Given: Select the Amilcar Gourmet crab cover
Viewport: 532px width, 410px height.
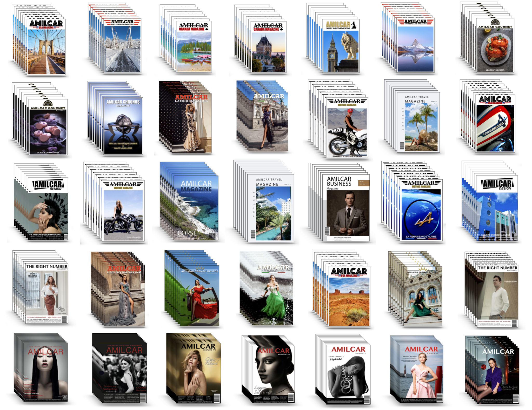Looking at the screenshot, I should point(495,46).
